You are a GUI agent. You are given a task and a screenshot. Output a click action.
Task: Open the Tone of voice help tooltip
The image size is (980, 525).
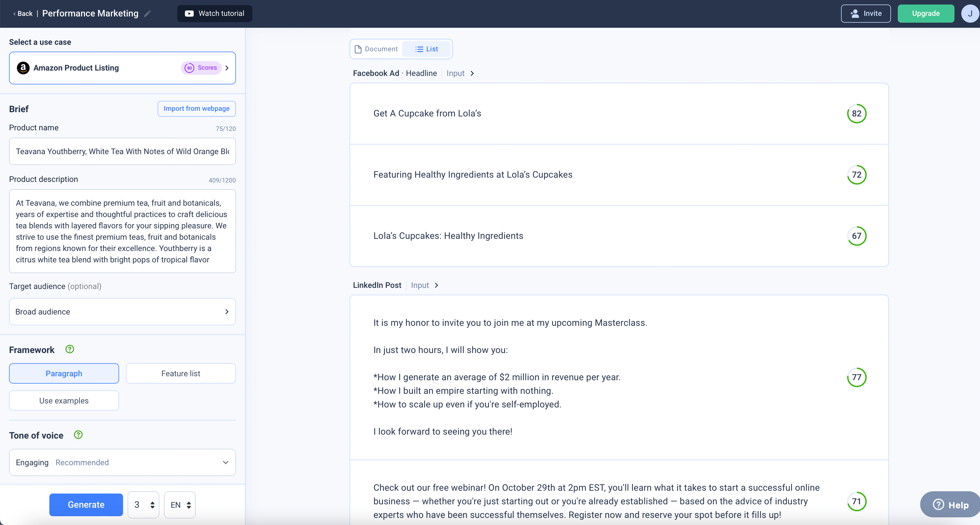[78, 435]
